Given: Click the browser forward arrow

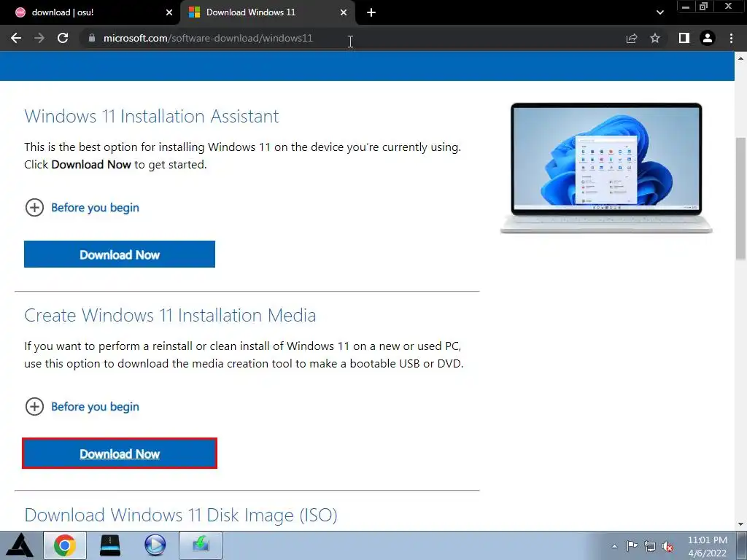Looking at the screenshot, I should point(39,38).
